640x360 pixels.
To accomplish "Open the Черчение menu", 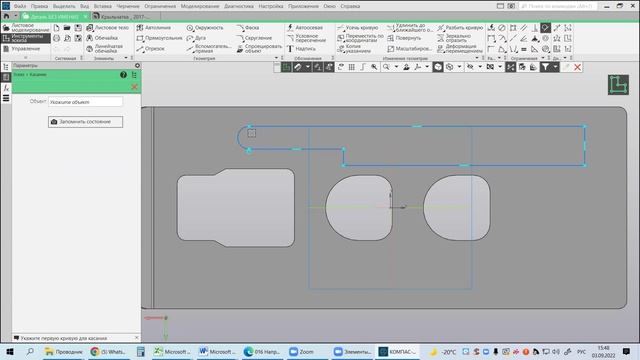I will click(x=128, y=6).
